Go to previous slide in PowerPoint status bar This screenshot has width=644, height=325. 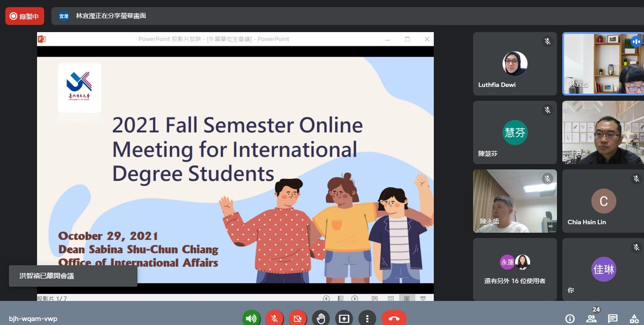pos(326,298)
